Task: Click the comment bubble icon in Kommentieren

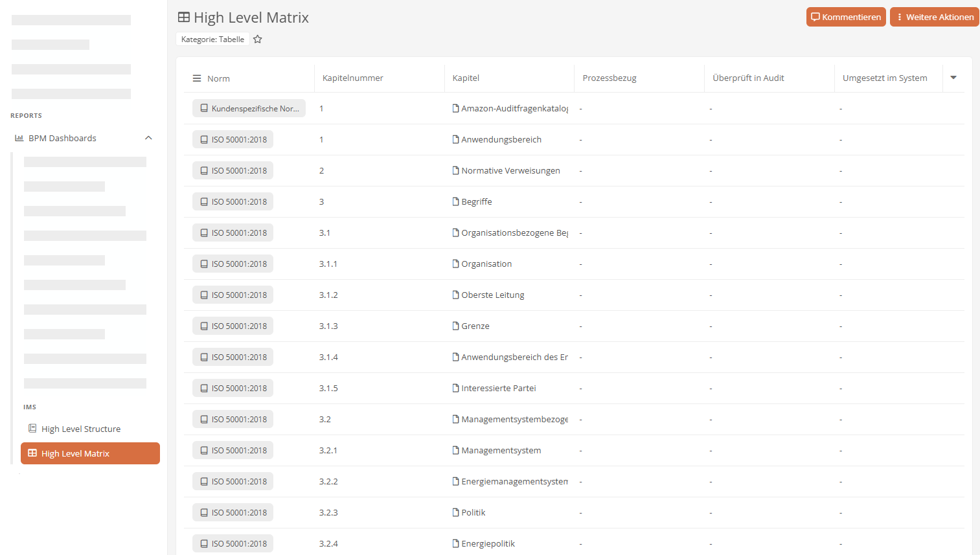Action: pos(815,17)
